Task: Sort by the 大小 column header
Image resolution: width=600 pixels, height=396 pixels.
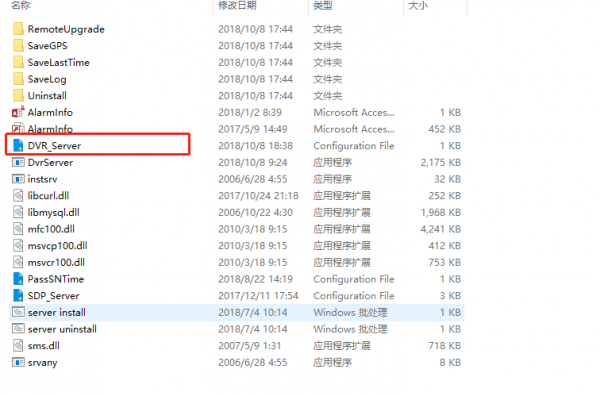Action: point(418,5)
